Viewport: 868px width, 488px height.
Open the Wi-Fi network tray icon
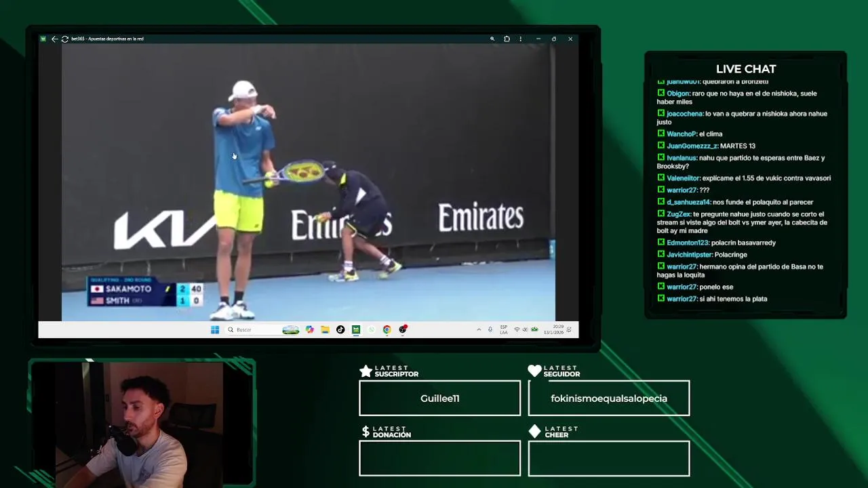(517, 329)
